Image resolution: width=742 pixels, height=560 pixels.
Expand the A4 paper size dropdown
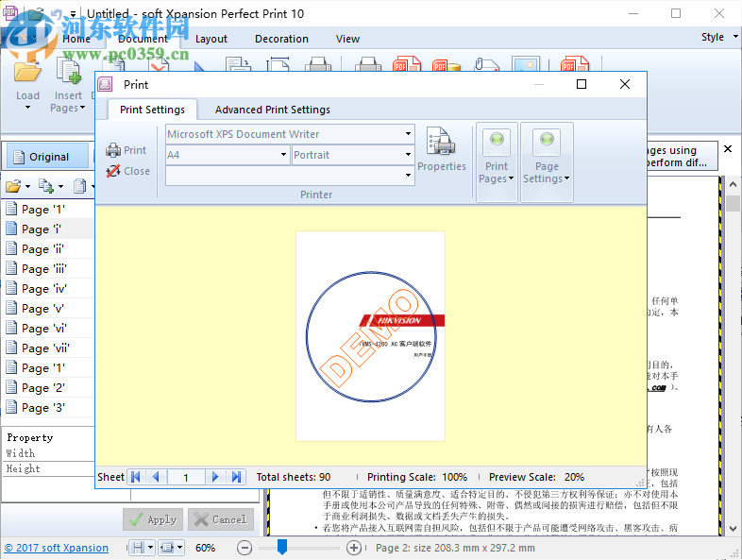point(283,155)
